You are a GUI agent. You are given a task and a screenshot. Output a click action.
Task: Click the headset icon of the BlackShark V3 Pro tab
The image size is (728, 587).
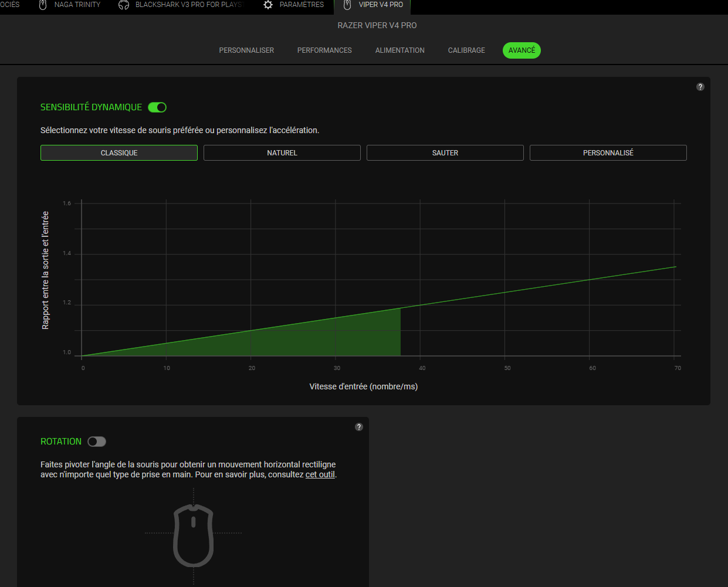tap(124, 5)
